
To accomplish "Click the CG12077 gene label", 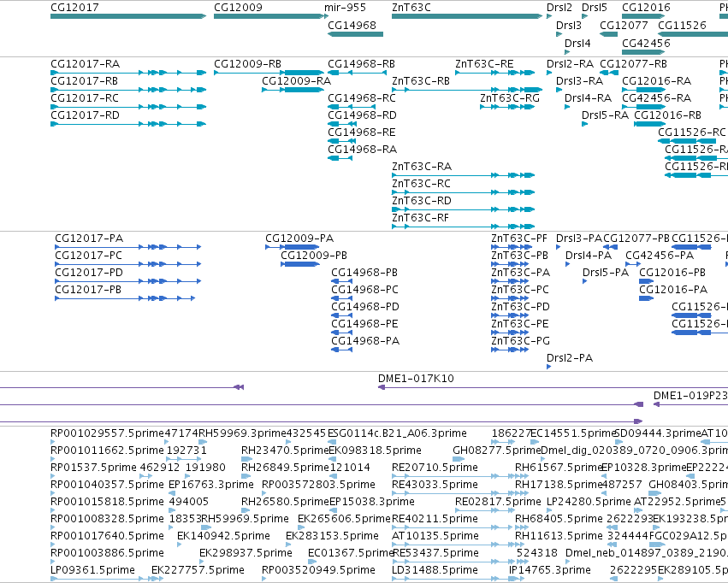I will tap(624, 25).
